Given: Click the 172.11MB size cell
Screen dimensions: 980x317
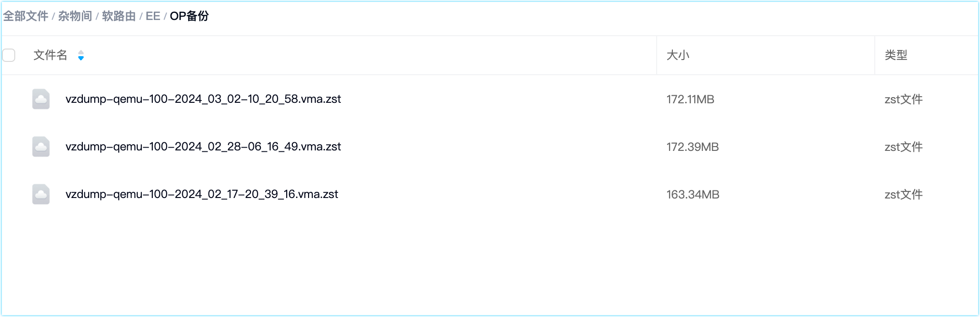Looking at the screenshot, I should (x=690, y=99).
